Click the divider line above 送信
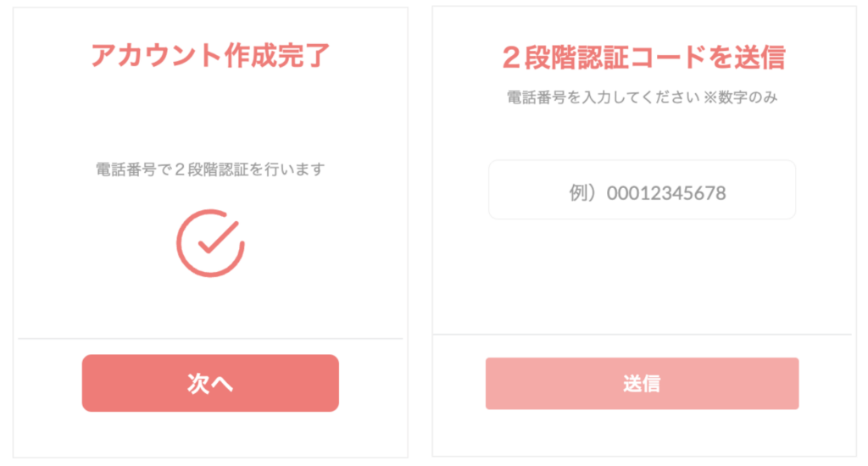This screenshot has width=868, height=466. [x=643, y=335]
